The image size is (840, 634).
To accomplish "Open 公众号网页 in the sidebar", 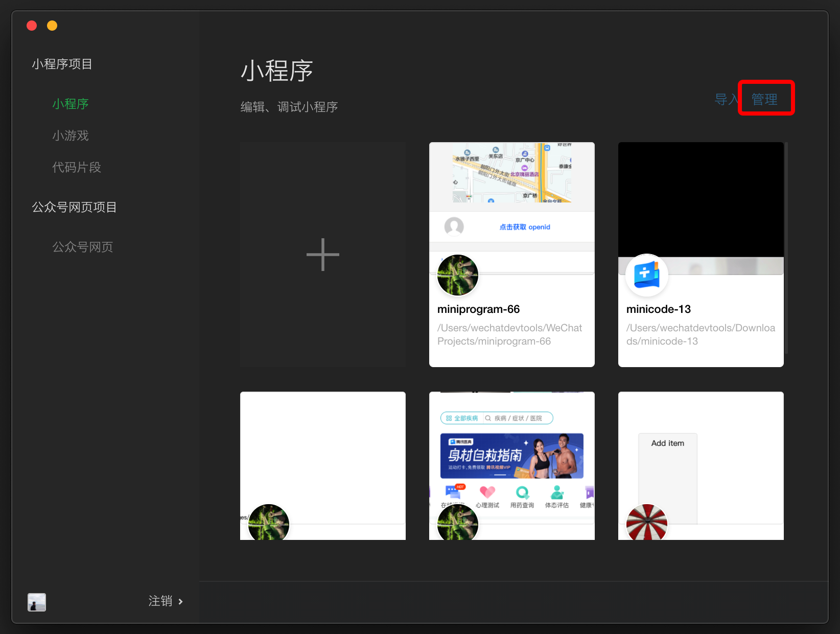I will (83, 247).
